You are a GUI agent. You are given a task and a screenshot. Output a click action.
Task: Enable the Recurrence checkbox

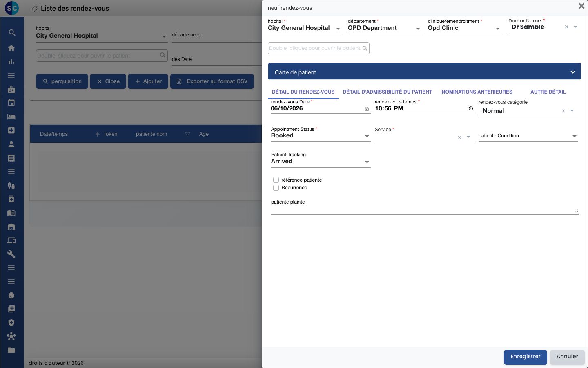[x=276, y=188]
